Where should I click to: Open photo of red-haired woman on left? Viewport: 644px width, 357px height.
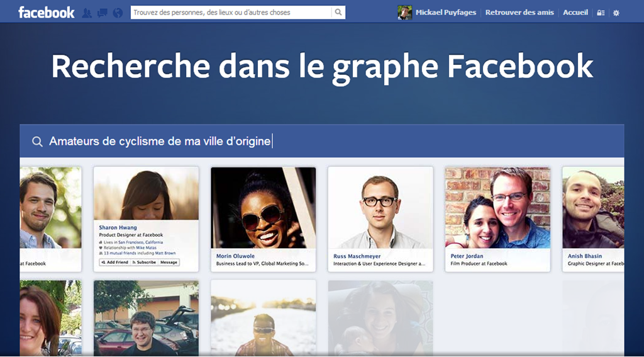50,319
